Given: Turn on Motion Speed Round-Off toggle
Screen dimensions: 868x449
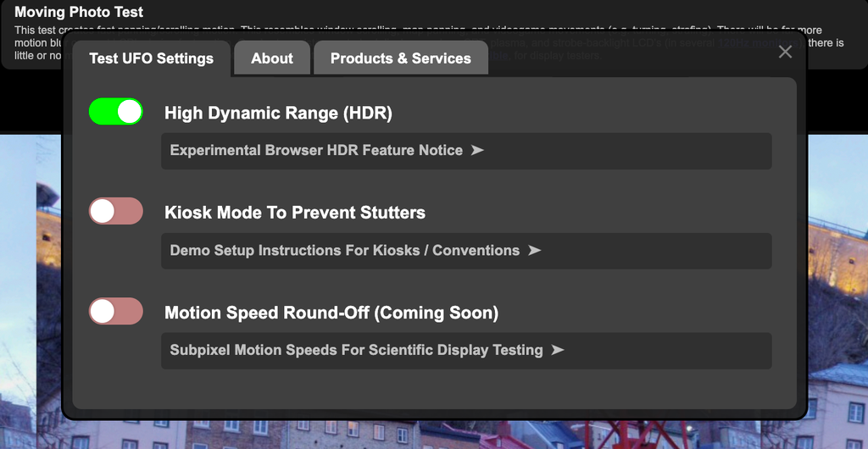Looking at the screenshot, I should tap(116, 312).
